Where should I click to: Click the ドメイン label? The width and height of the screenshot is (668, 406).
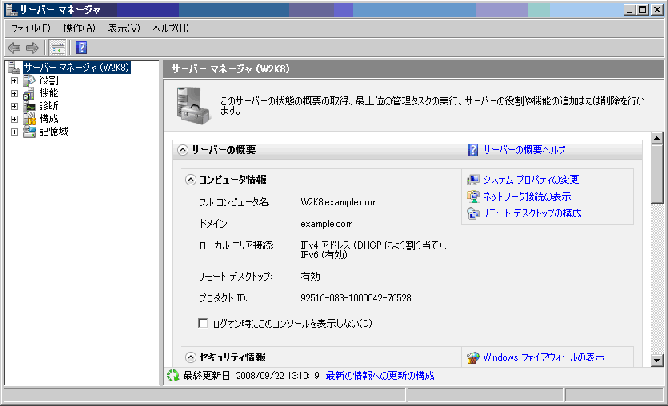click(213, 224)
